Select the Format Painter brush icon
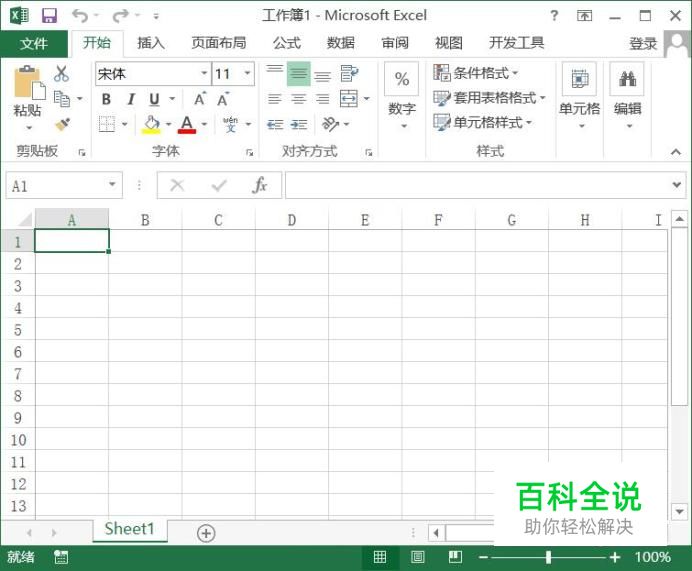The width and height of the screenshot is (692, 571). coord(63,124)
